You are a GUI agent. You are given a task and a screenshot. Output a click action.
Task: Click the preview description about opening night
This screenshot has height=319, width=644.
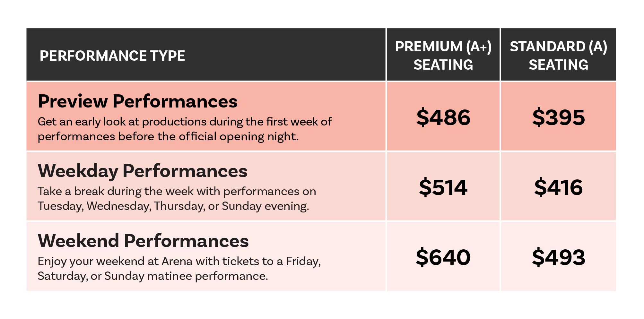pyautogui.click(x=185, y=129)
